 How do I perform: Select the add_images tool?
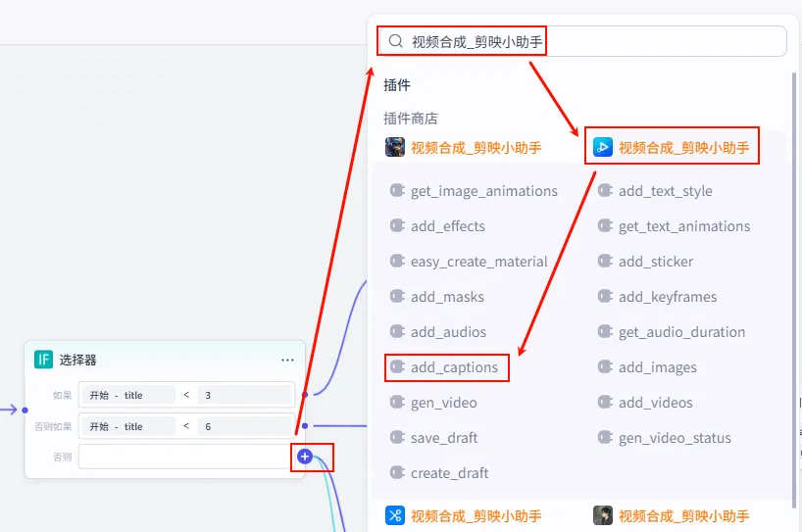point(647,367)
